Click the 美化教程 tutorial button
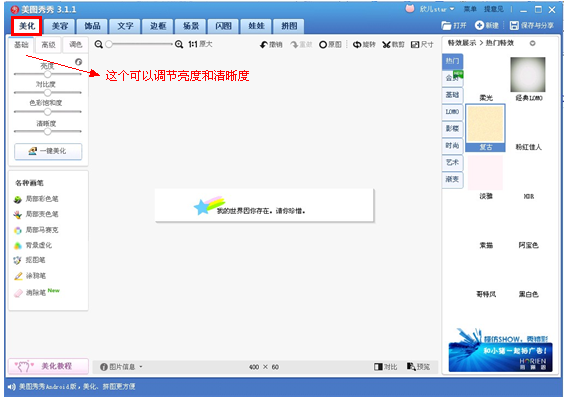 pyautogui.click(x=48, y=366)
